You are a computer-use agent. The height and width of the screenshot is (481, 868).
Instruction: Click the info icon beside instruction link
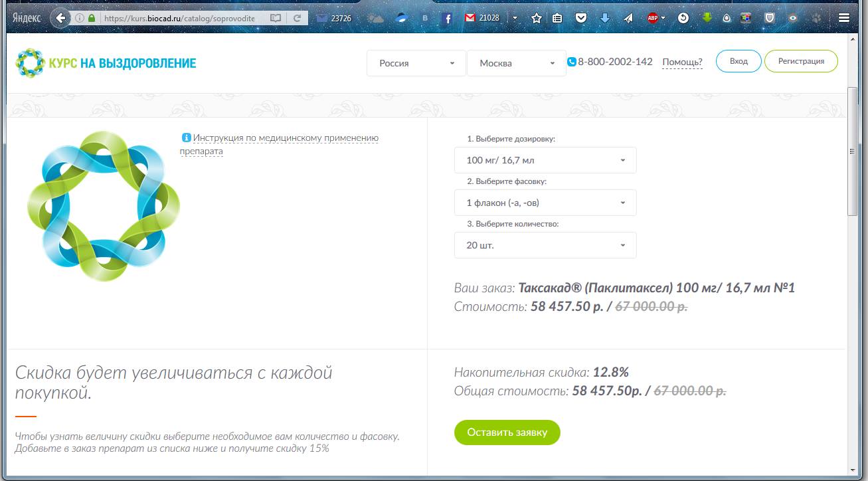(186, 138)
